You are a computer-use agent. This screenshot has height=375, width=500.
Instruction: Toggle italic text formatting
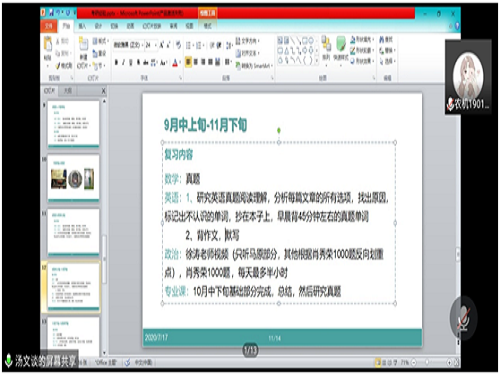tap(124, 62)
